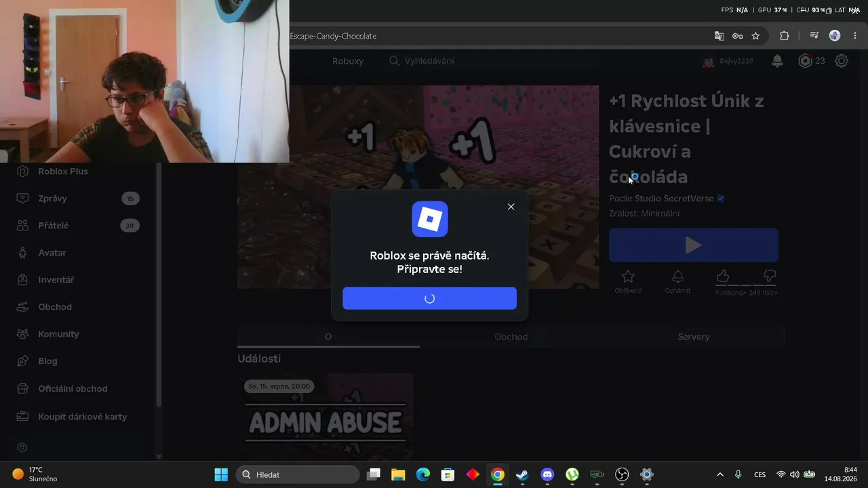Open Roblox settings gear icon
This screenshot has height=488, width=868.
(x=842, y=61)
